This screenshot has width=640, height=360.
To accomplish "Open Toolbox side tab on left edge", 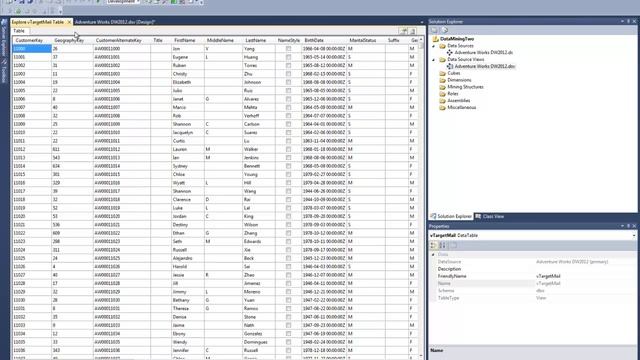I will [x=4, y=72].
